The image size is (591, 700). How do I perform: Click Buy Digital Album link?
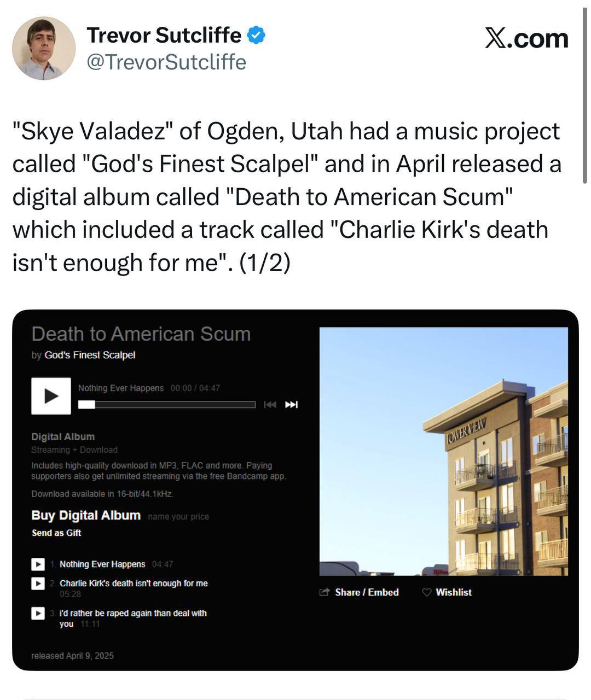pyautogui.click(x=86, y=515)
